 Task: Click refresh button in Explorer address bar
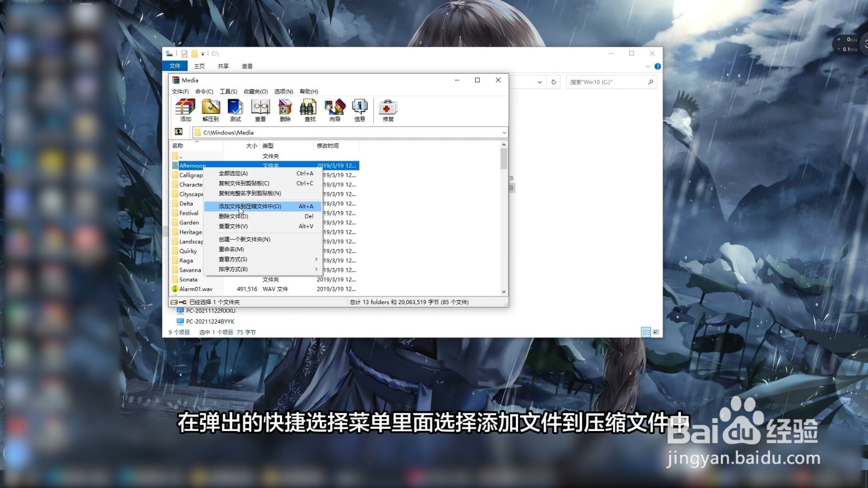(553, 82)
